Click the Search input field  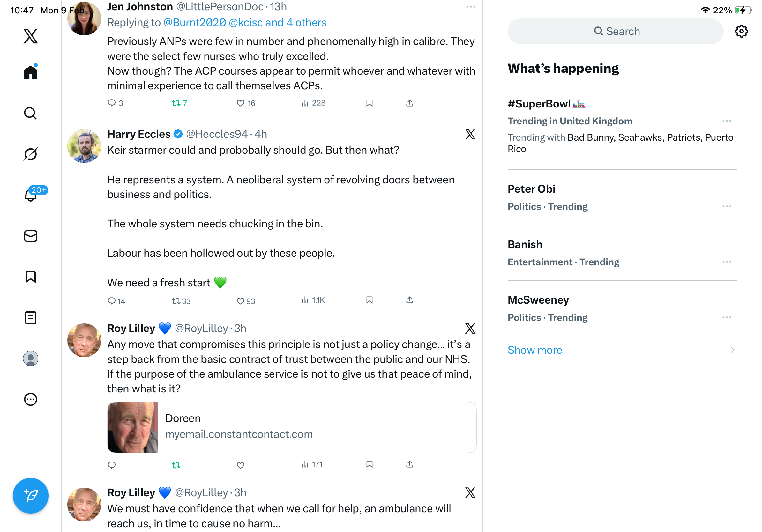(x=615, y=32)
